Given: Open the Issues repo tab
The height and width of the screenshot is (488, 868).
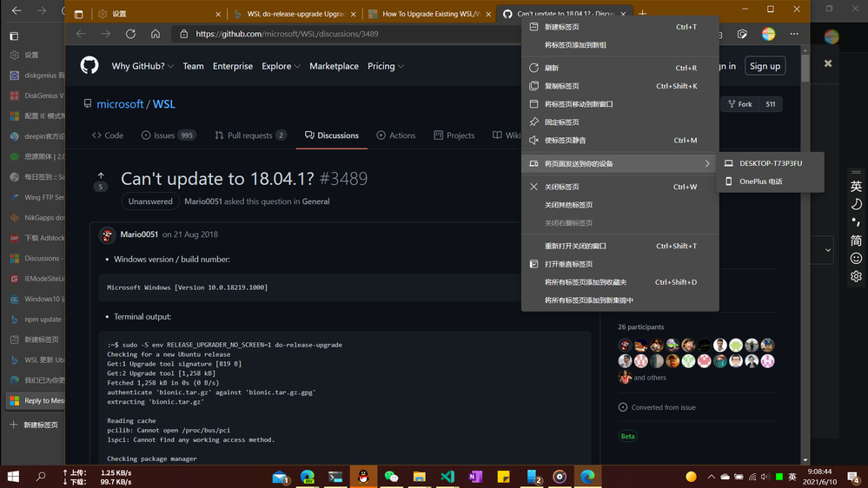Looking at the screenshot, I should point(169,135).
